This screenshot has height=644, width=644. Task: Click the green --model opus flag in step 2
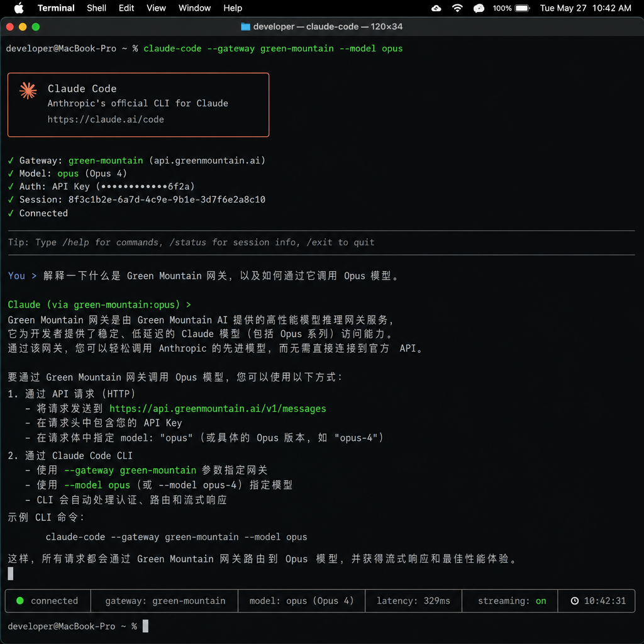pos(97,485)
